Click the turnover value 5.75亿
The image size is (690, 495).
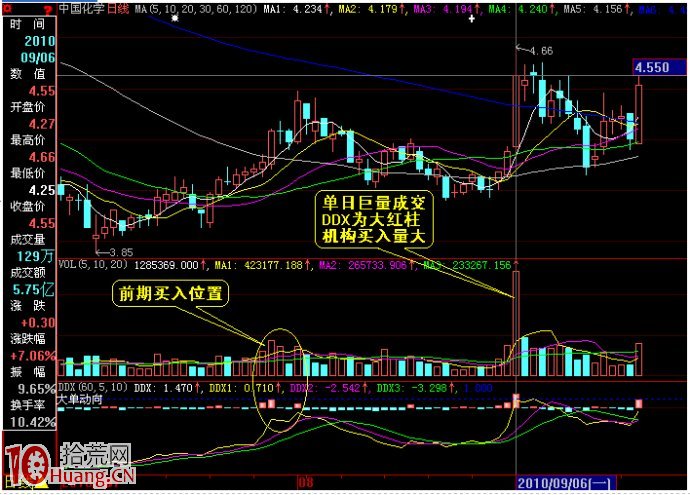click(x=34, y=290)
